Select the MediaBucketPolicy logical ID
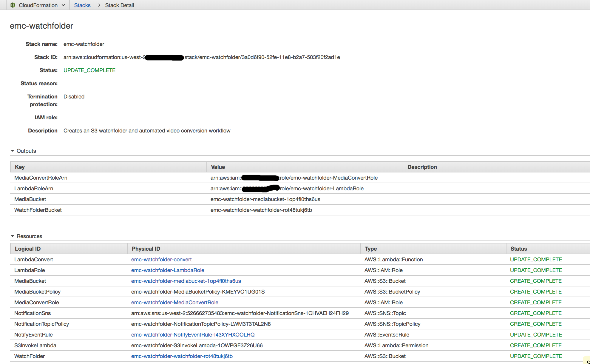This screenshot has width=590, height=364. tap(37, 292)
